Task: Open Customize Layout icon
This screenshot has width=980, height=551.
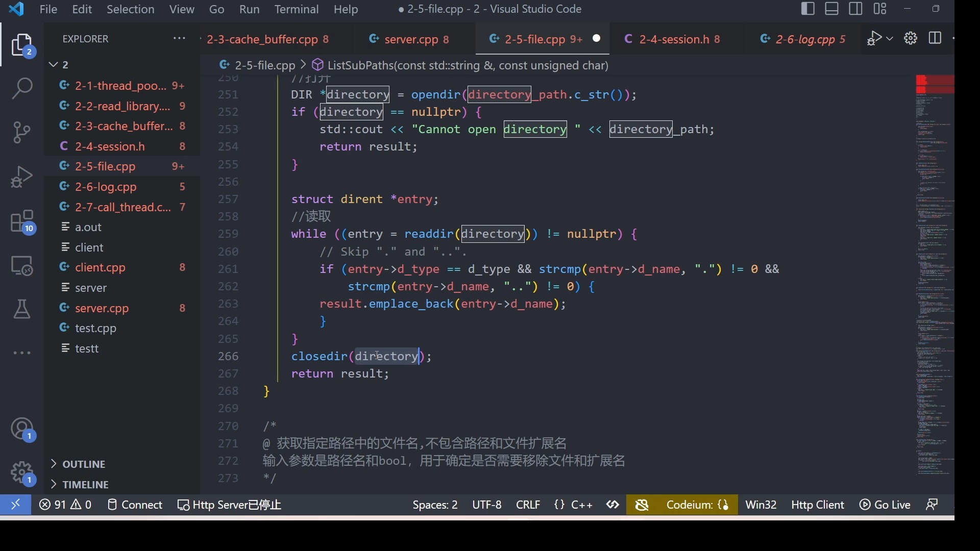Action: tap(880, 9)
